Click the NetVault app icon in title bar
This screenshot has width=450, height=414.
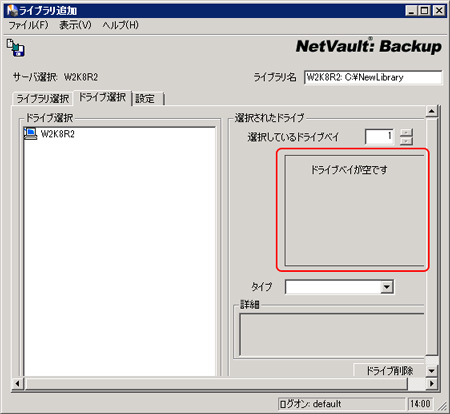(12, 10)
